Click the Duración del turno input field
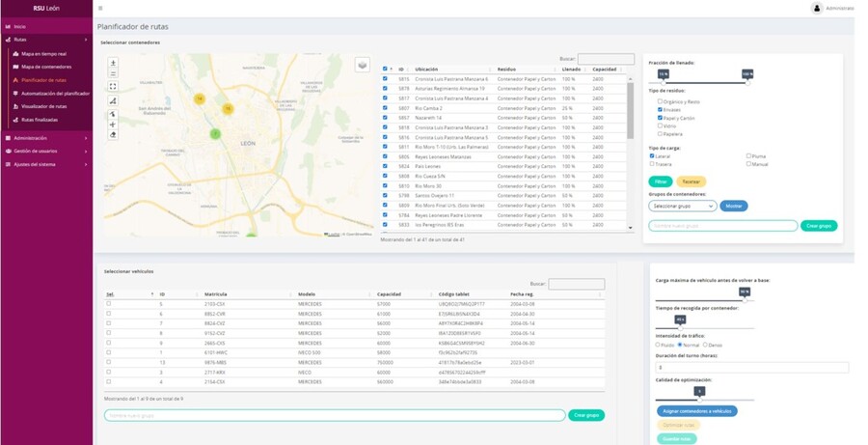The width and height of the screenshot is (868, 445). point(750,368)
